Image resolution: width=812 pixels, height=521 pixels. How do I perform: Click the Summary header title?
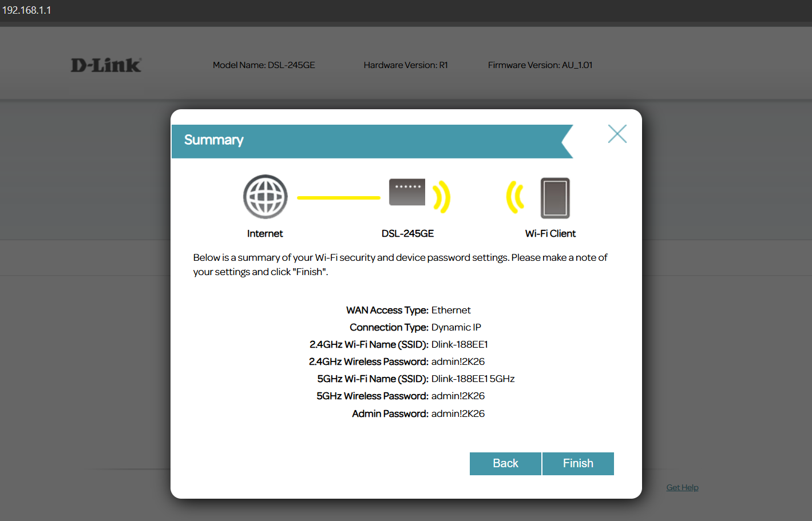pos(214,140)
